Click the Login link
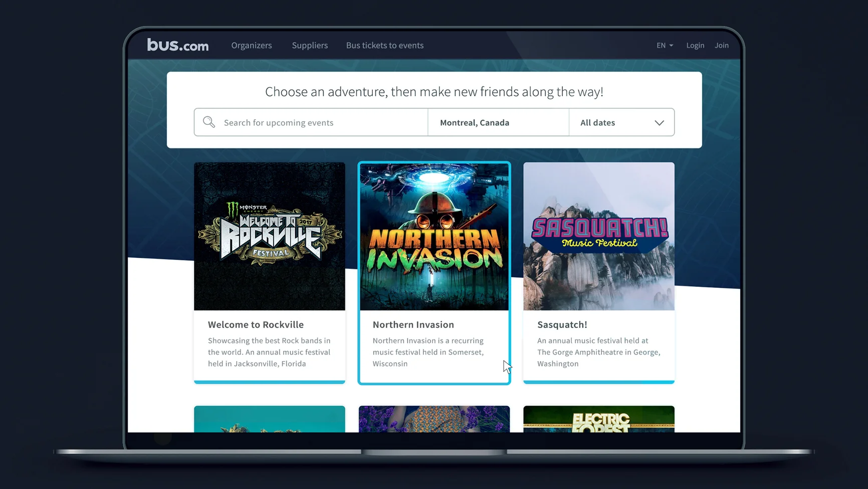Viewport: 868px width, 489px height. pyautogui.click(x=695, y=45)
